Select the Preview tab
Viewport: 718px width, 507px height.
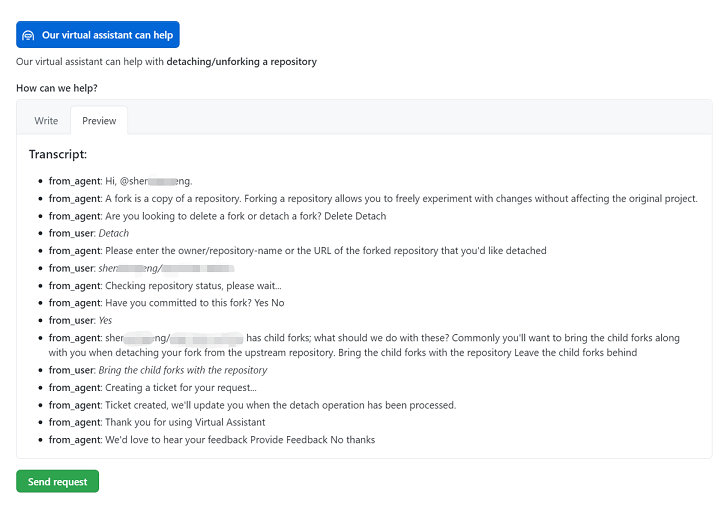(x=99, y=121)
